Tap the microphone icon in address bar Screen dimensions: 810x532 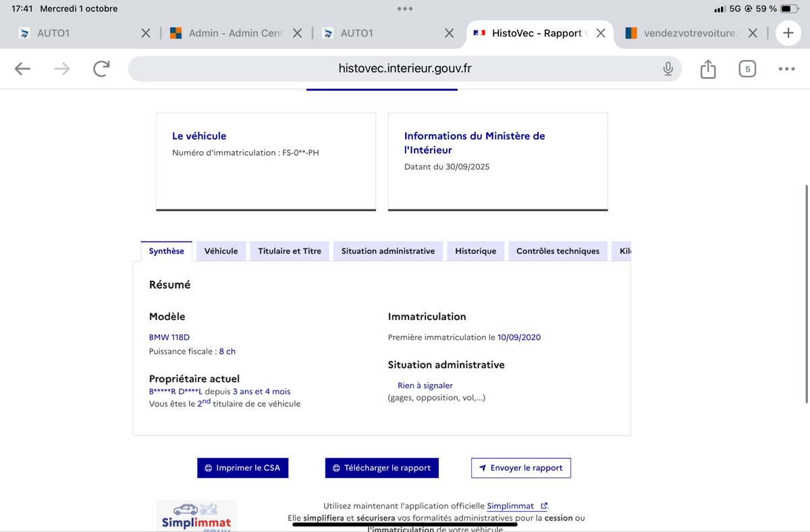[668, 69]
